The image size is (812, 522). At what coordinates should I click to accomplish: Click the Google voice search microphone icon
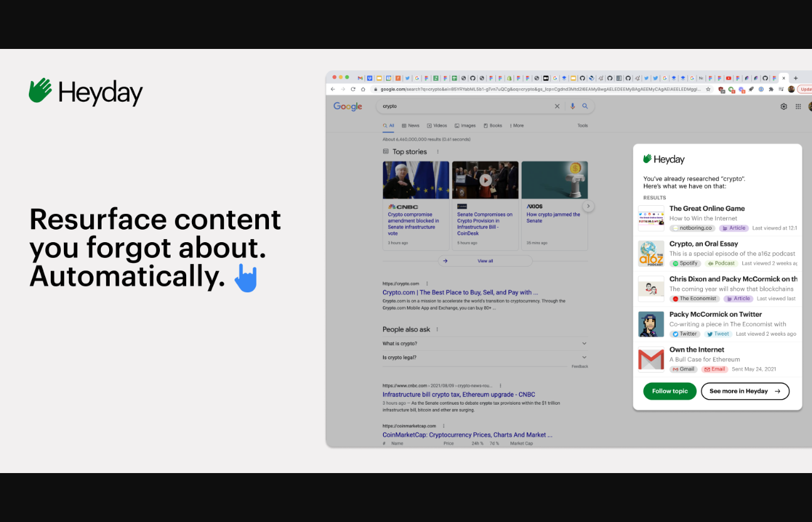572,107
